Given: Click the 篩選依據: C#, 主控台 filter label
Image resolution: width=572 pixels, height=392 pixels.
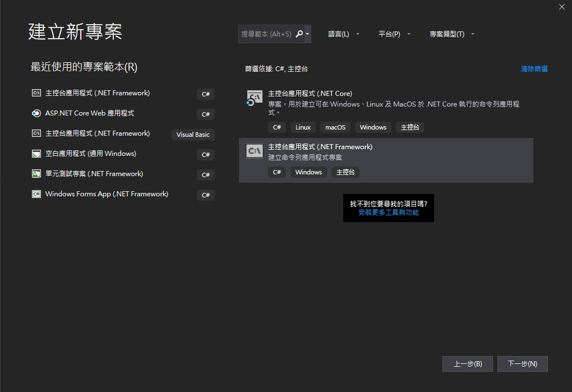Looking at the screenshot, I should (x=276, y=69).
